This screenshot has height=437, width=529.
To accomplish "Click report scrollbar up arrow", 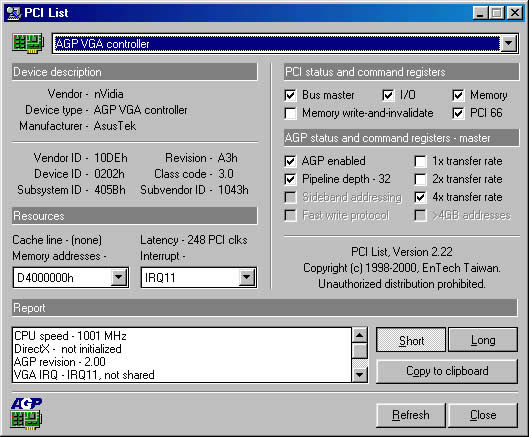I will pos(360,335).
